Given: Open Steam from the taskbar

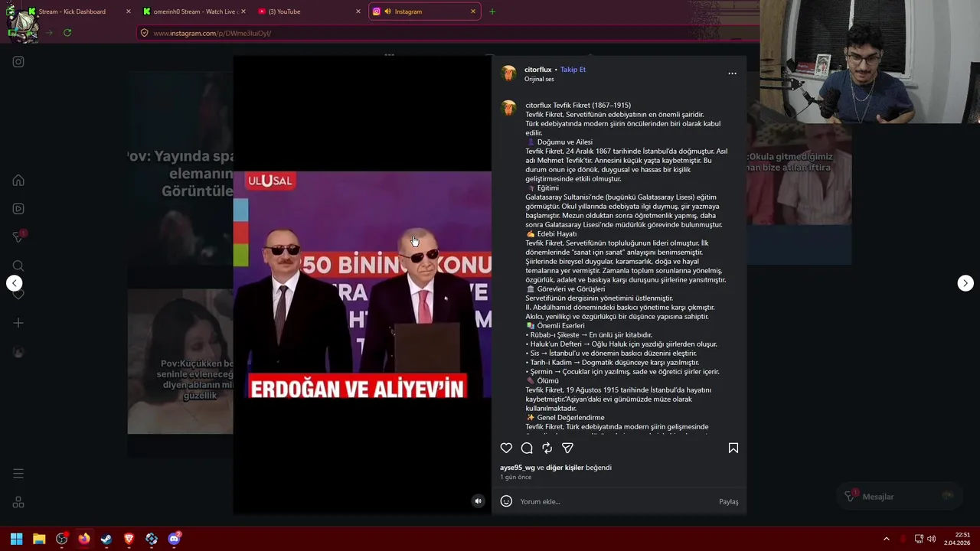Looking at the screenshot, I should (x=106, y=539).
